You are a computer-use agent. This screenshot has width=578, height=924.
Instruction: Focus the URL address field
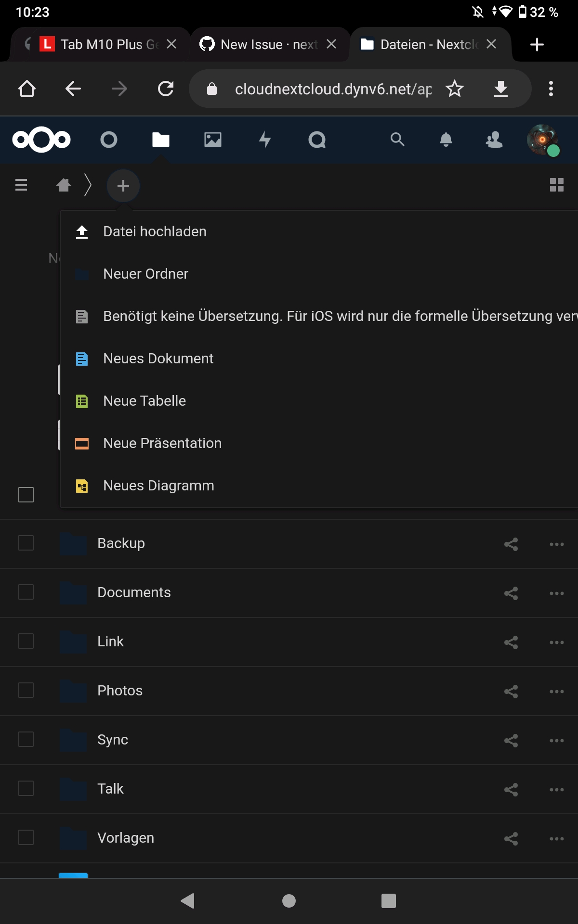tap(333, 89)
